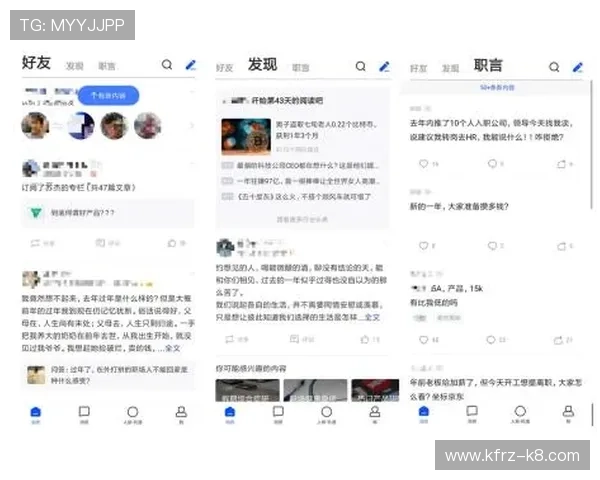Select the 好友 tab on the left screen
600x480 pixels.
[36, 62]
